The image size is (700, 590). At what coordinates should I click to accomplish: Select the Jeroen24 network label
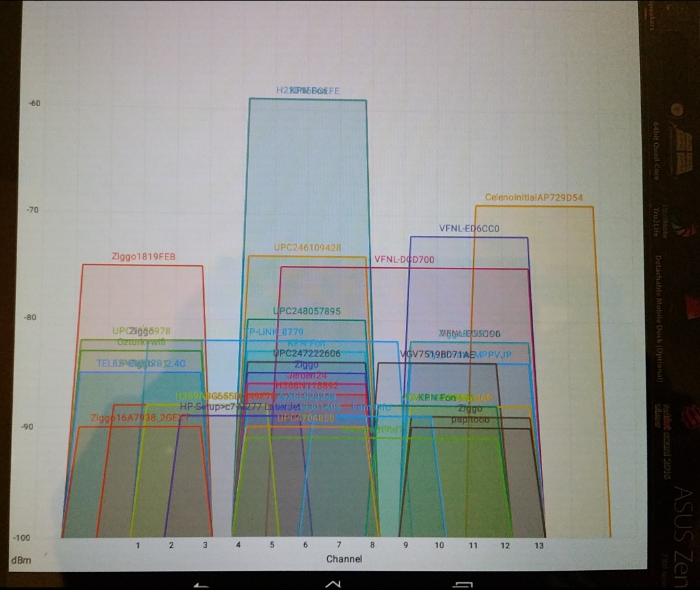(x=307, y=375)
